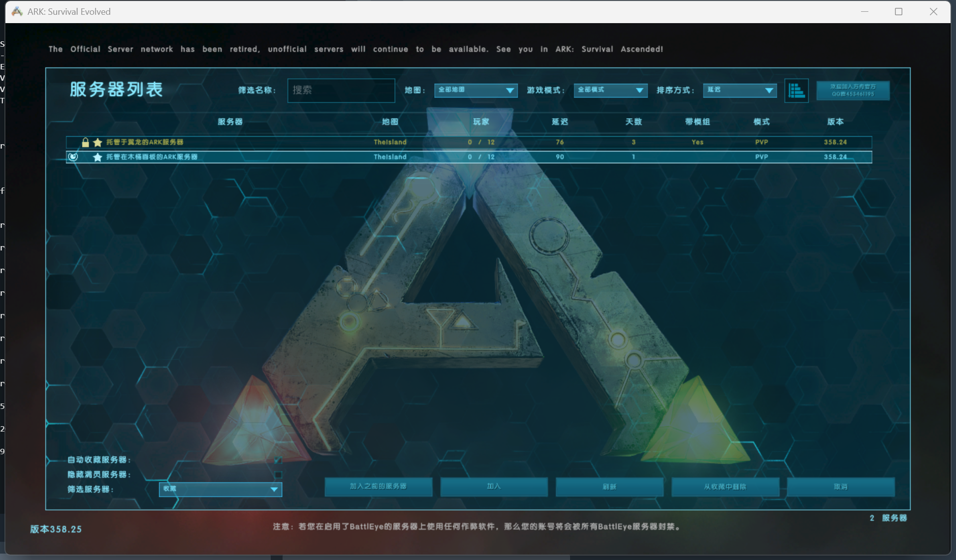Sort by the 服务器 column header
The height and width of the screenshot is (560, 956).
pos(230,122)
